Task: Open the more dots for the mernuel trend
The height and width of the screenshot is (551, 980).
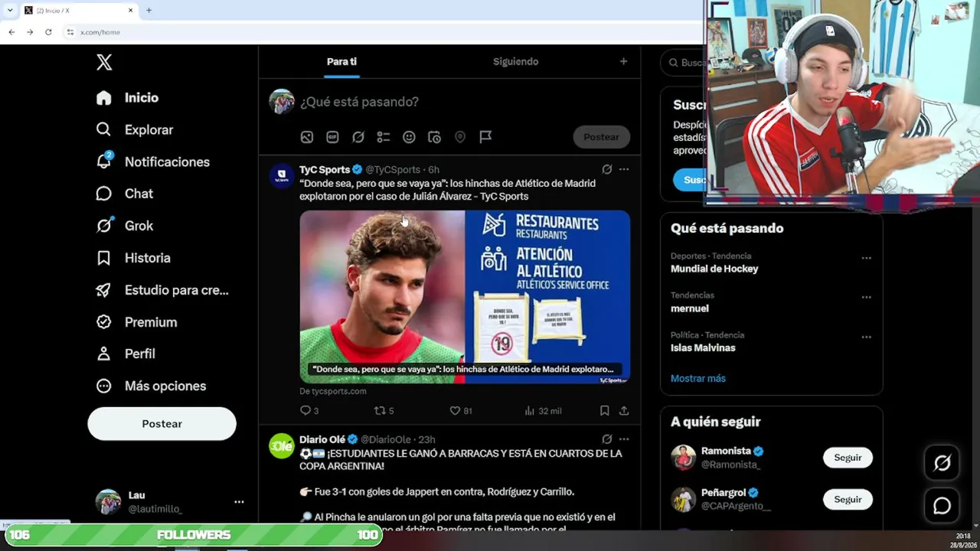Action: click(867, 298)
